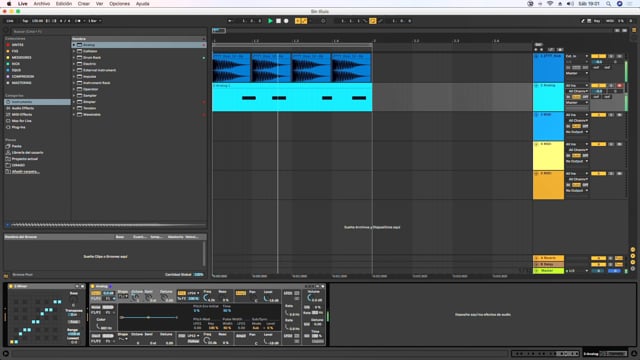Click the Noise Color knob in Analog
This screenshot has width=640, height=360.
(99, 326)
